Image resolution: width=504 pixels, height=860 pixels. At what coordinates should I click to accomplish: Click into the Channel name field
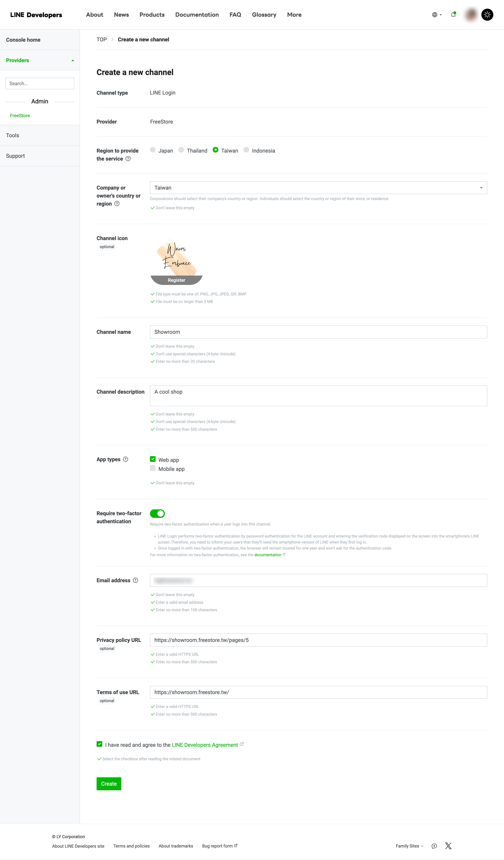(318, 332)
